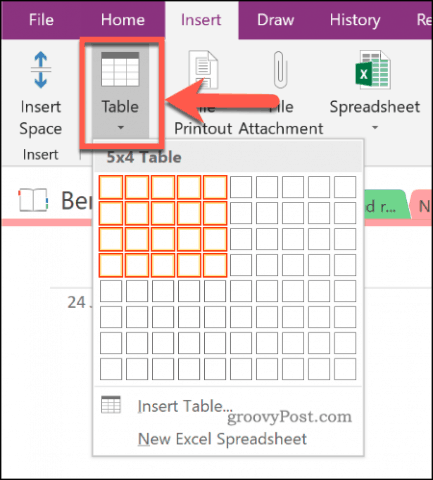Image resolution: width=433 pixels, height=480 pixels.
Task: Open the File tab
Action: 41,20
